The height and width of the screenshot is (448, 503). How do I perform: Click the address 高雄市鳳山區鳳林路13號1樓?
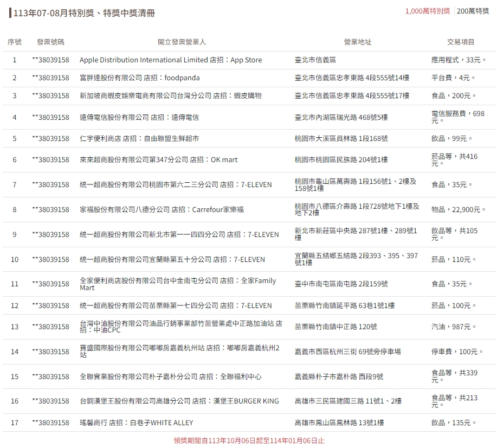pos(339,423)
